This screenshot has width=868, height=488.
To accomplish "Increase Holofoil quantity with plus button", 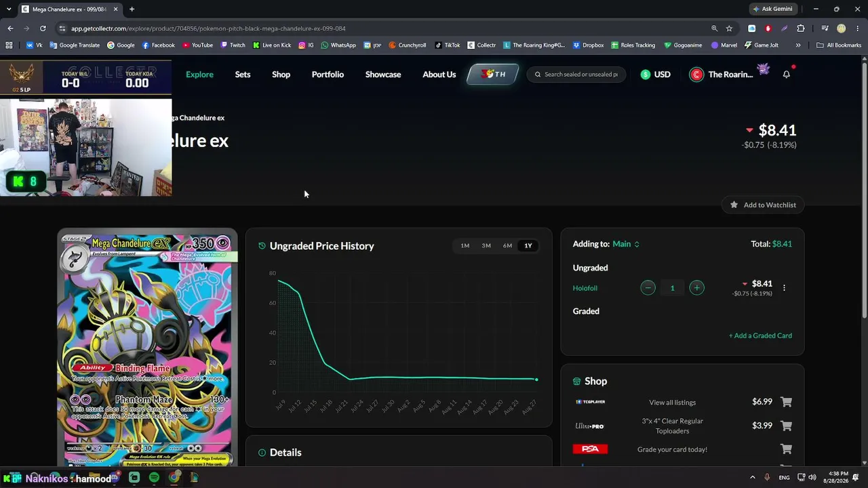I will [696, 288].
